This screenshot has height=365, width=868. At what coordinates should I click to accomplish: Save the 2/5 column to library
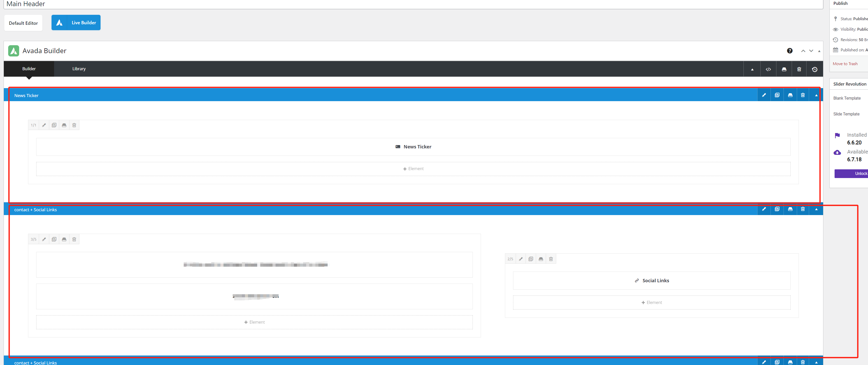(541, 259)
